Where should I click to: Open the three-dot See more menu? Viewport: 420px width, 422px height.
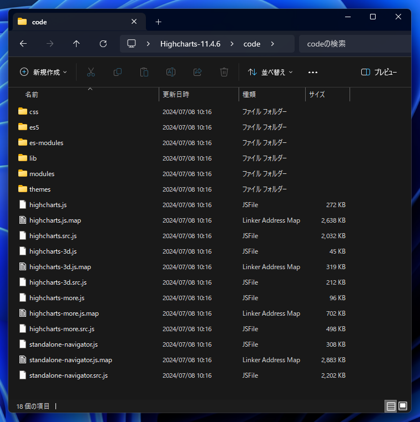point(313,72)
